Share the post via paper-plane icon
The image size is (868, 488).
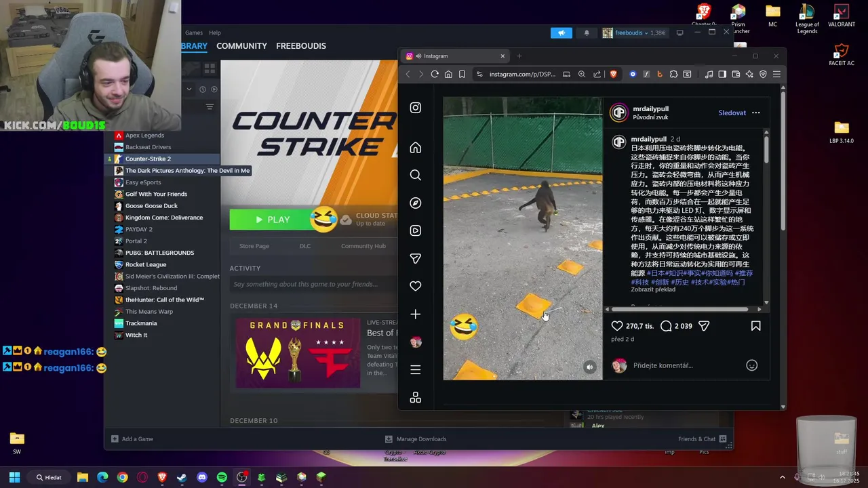[x=704, y=326]
